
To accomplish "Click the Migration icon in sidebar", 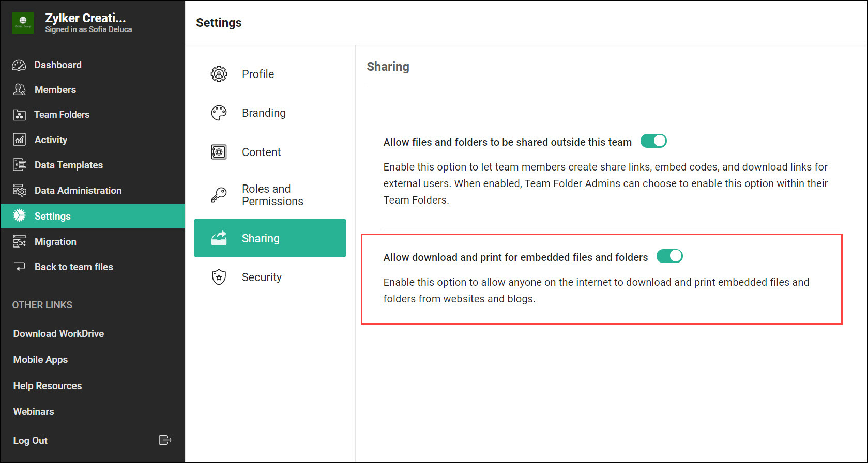I will point(19,241).
